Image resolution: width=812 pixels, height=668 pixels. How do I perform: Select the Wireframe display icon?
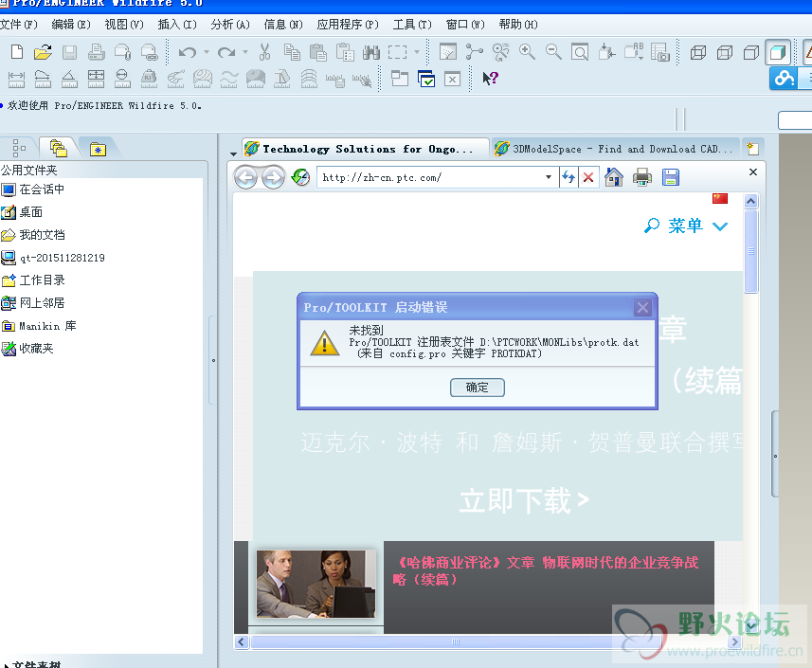click(x=698, y=52)
